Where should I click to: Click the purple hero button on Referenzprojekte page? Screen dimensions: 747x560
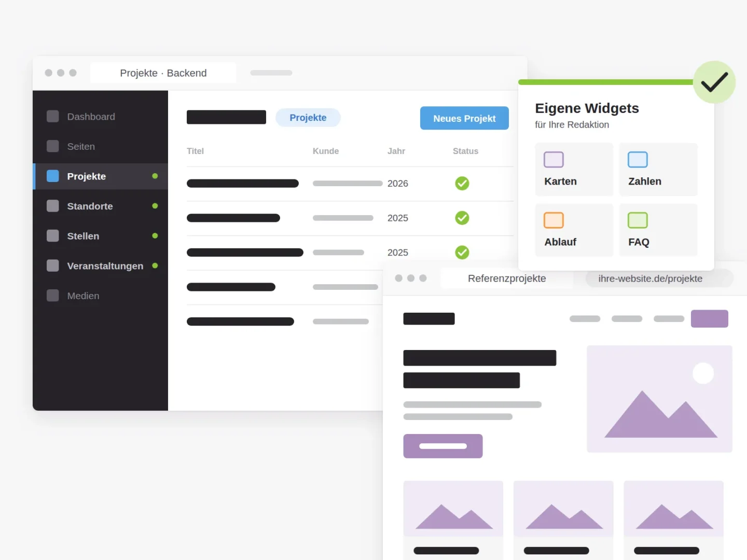pos(443,446)
